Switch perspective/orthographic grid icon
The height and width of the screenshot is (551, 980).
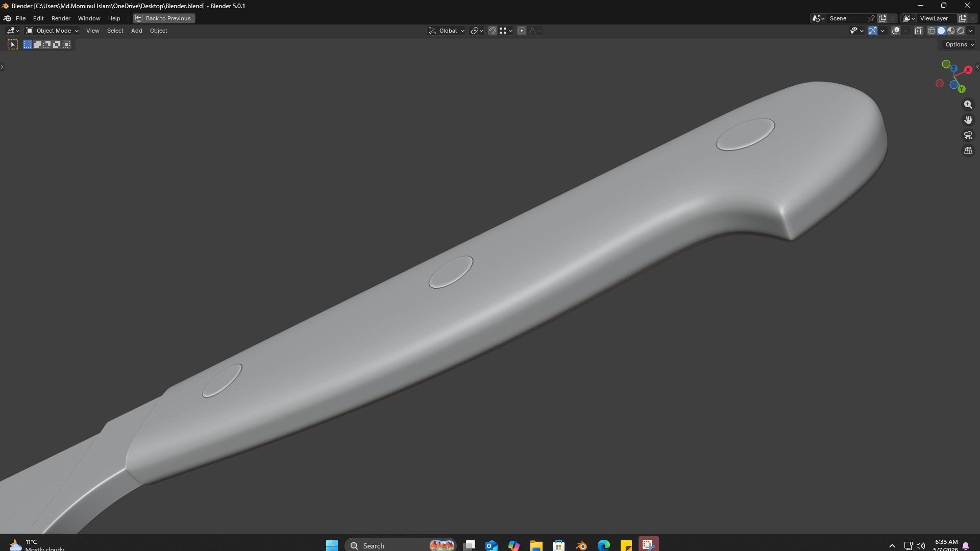(968, 151)
